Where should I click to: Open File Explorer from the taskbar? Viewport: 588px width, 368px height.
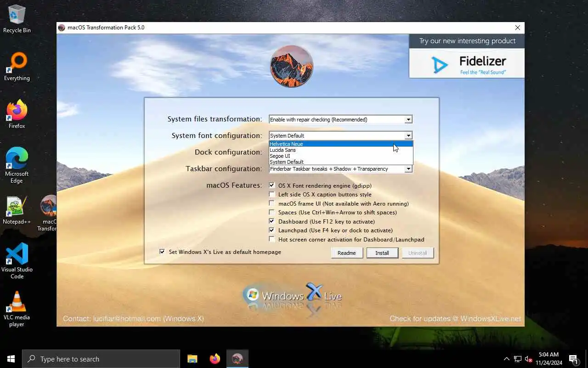click(x=192, y=359)
